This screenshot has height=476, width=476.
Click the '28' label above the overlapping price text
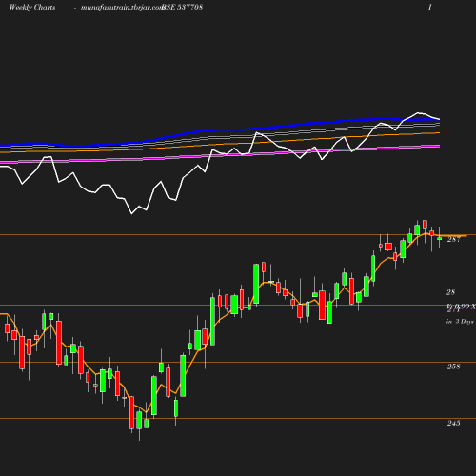point(451,292)
